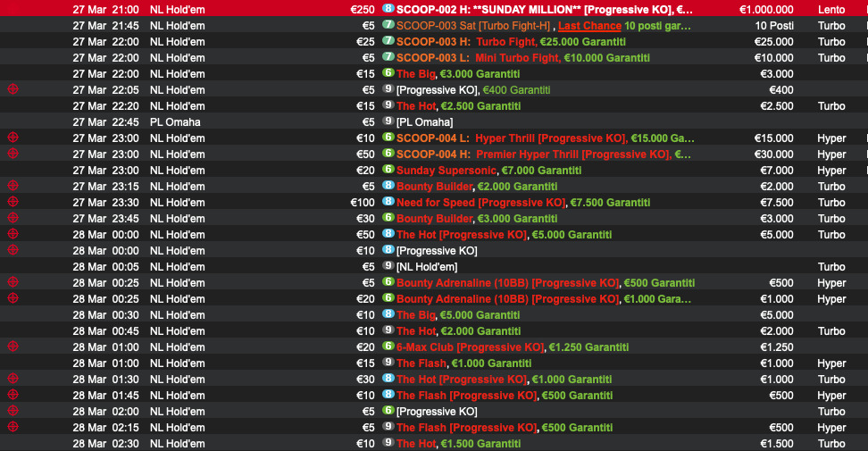Click the bounty target icon on the SCOOP-004 H Premier Hyper Thrill row
The width and height of the screenshot is (868, 451).
[13, 154]
